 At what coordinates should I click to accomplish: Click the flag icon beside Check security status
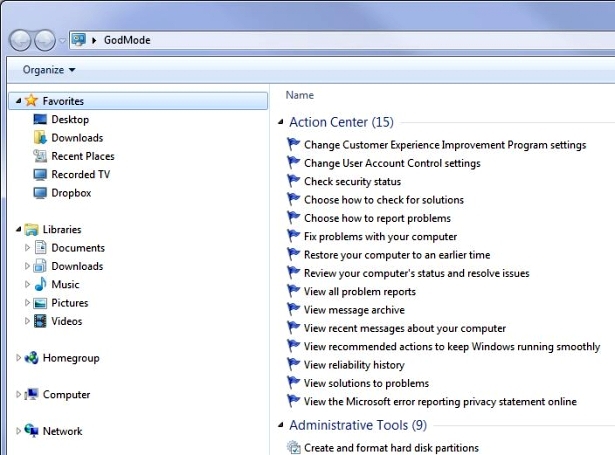294,182
